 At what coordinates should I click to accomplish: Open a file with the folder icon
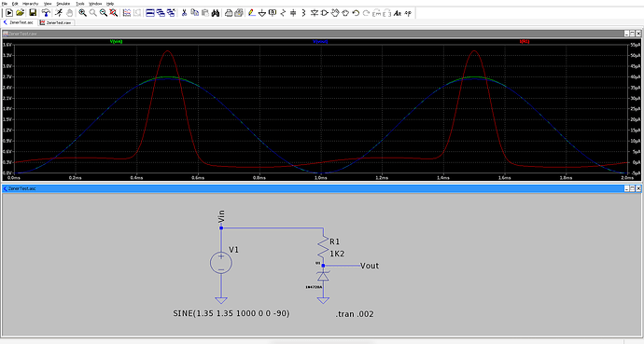pyautogui.click(x=20, y=13)
